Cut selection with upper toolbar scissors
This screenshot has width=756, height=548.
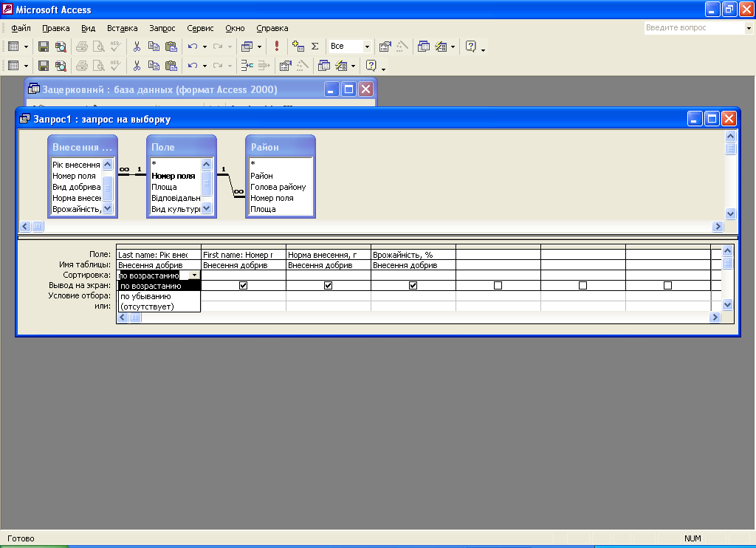click(x=137, y=47)
